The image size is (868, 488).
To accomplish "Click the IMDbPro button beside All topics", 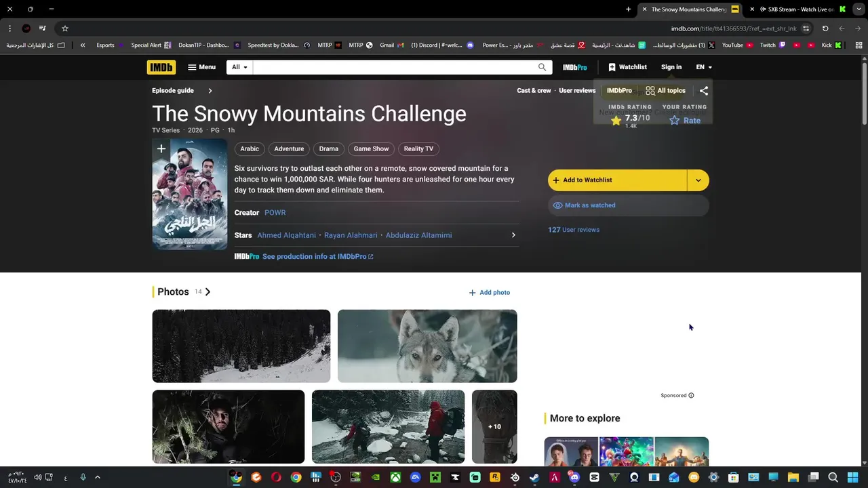I will point(619,90).
